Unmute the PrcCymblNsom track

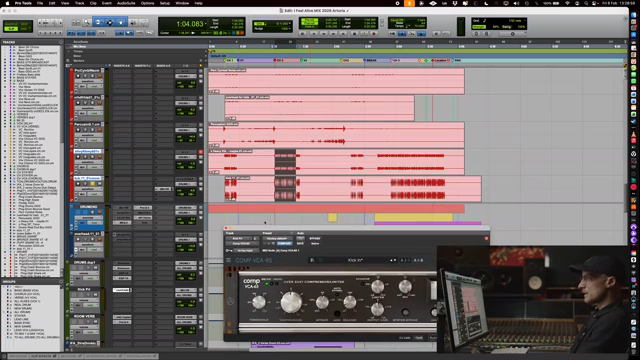(x=100, y=76)
